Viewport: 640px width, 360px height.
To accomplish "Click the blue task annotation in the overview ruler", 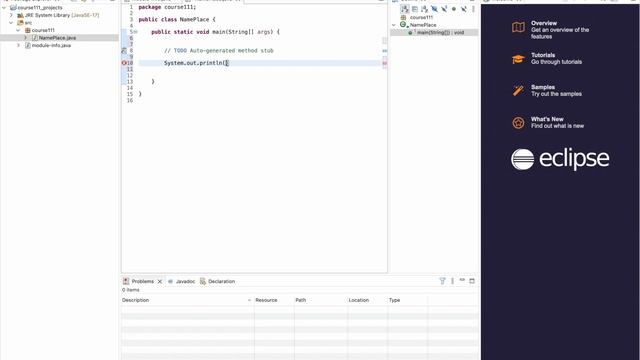I will point(384,51).
